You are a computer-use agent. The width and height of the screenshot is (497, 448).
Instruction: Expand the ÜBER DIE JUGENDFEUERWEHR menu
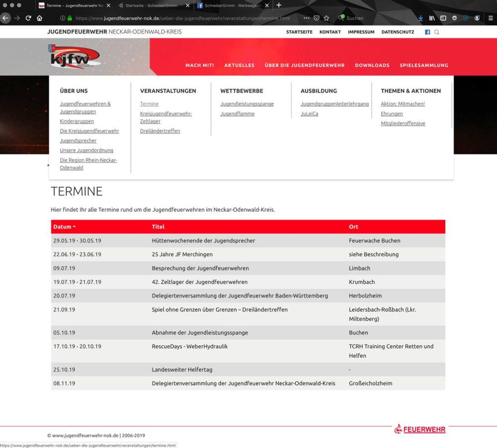tap(305, 65)
